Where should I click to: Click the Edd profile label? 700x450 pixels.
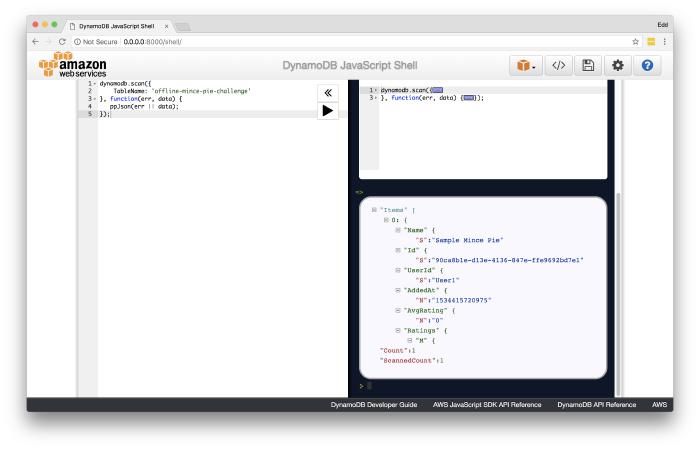662,25
